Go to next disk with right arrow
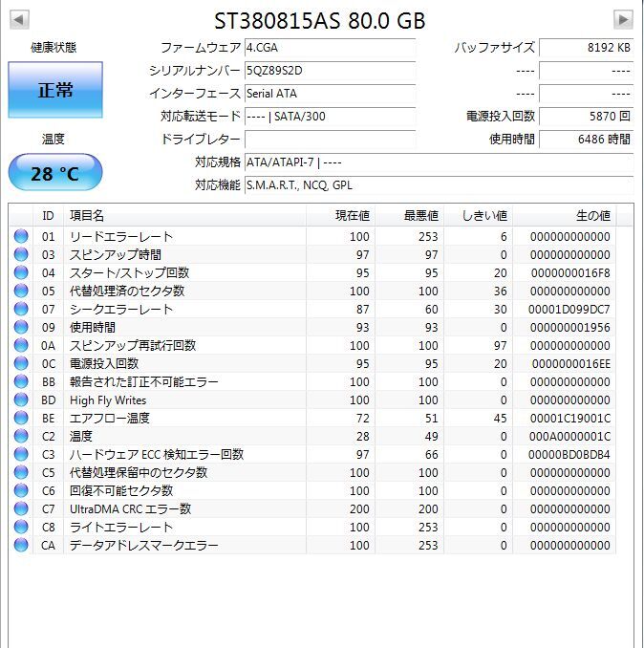Viewport: 644px width, 648px height. (623, 20)
